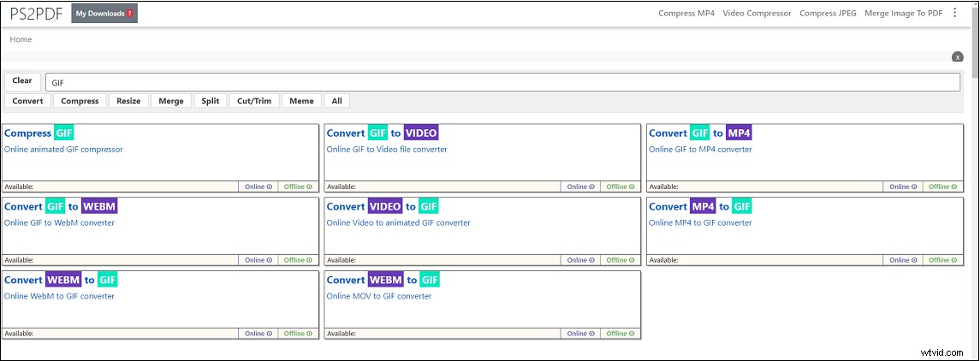Open the three-dot overflow menu
980x361 pixels.
point(955,13)
